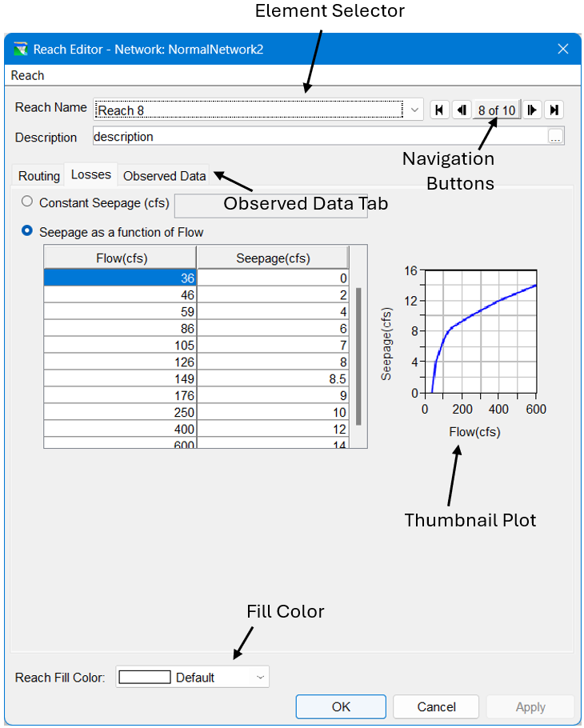
Task: Click the seepage table vertical scrollbar
Action: pyautogui.click(x=358, y=356)
